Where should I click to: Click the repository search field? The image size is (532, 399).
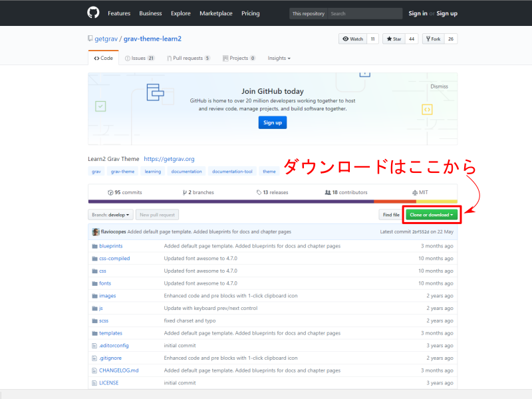[x=365, y=13]
